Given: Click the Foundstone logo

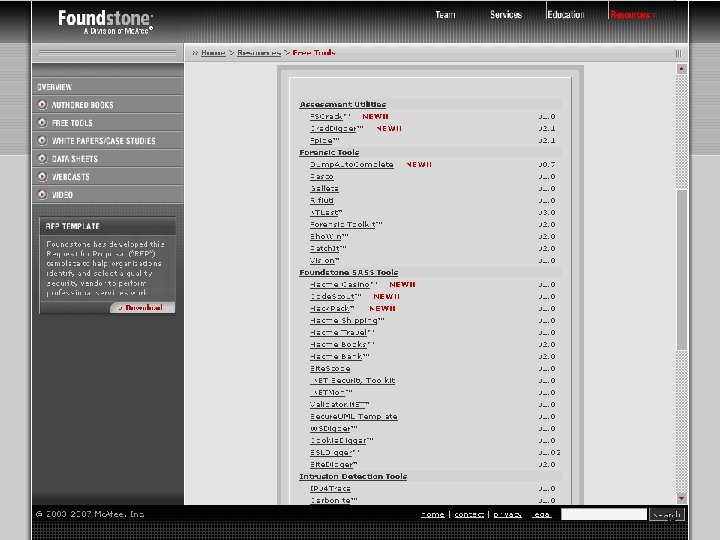Looking at the screenshot, I should pyautogui.click(x=105, y=22).
